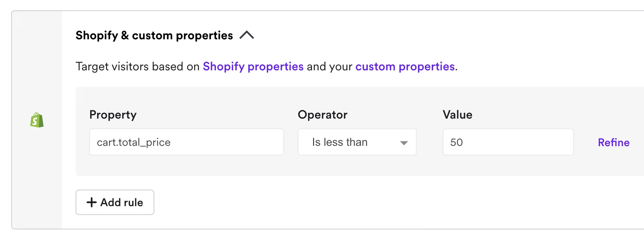Collapse the section using the chevron-up icon

[247, 35]
